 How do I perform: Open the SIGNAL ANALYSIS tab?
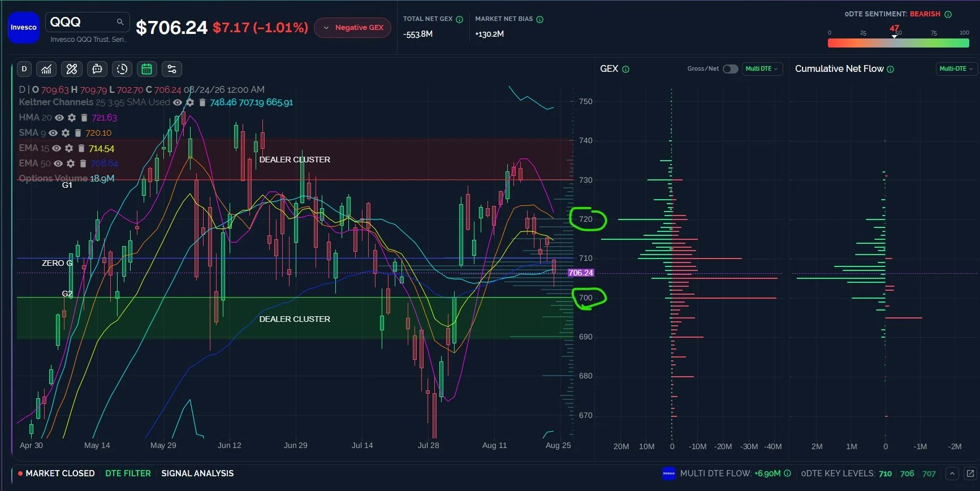(x=197, y=473)
